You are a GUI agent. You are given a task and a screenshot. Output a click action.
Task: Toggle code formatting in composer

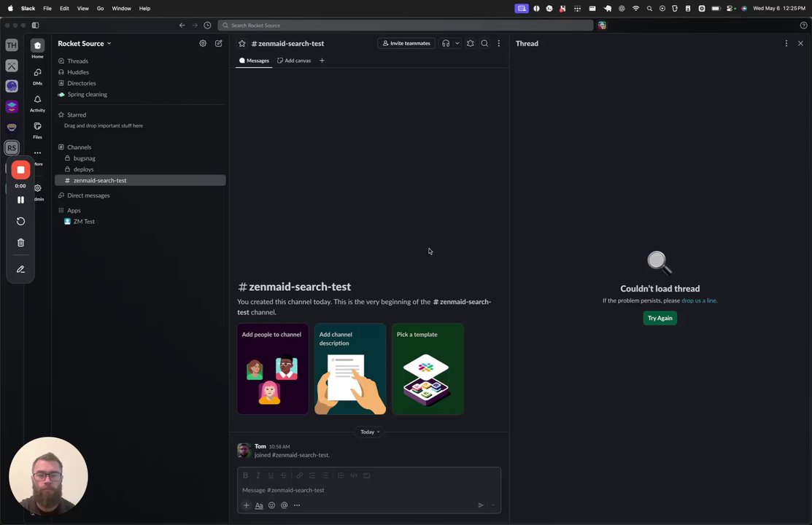point(354,475)
